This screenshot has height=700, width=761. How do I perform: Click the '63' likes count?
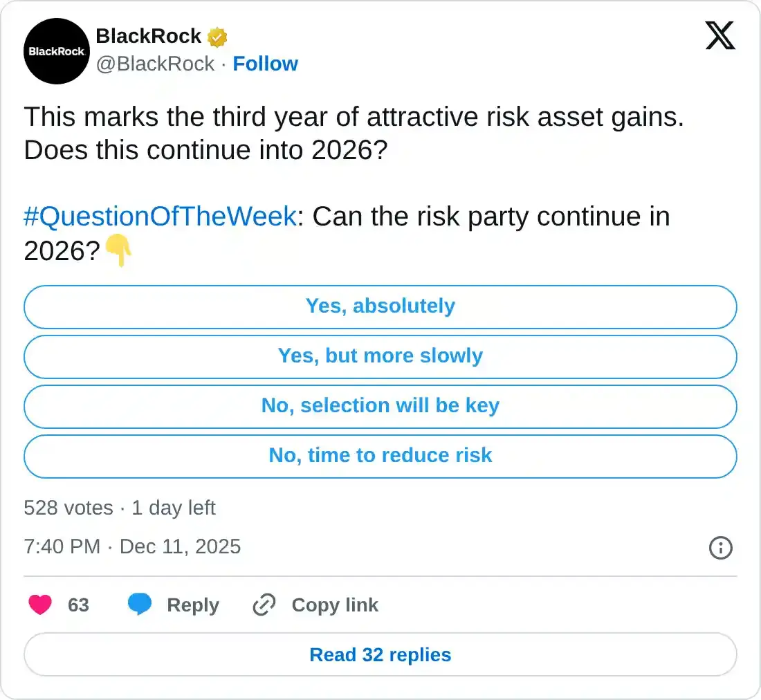[x=78, y=605]
